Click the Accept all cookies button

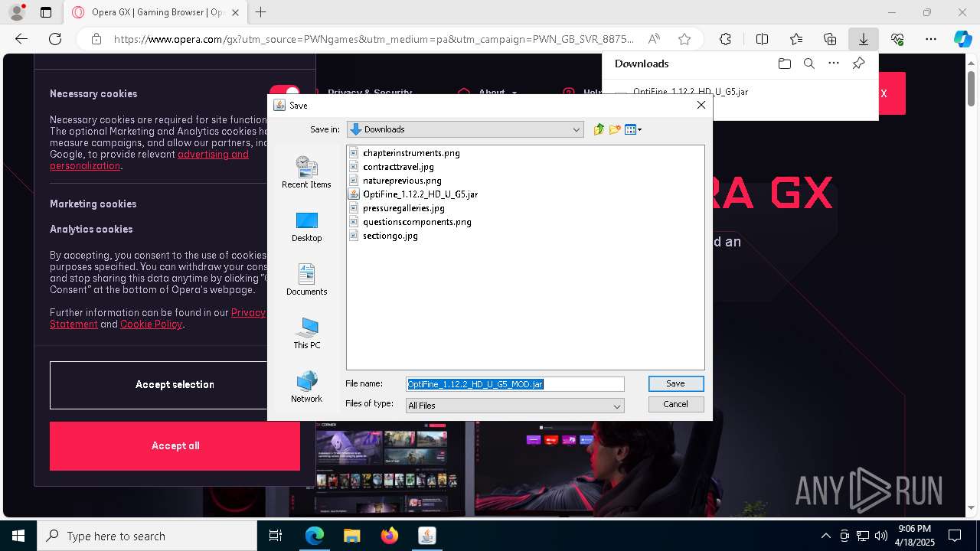pyautogui.click(x=175, y=446)
